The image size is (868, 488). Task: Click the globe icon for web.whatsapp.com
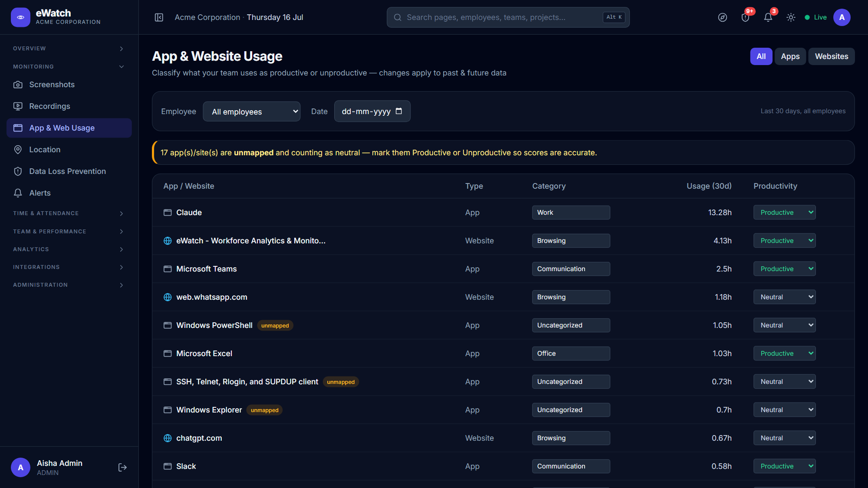(x=168, y=297)
